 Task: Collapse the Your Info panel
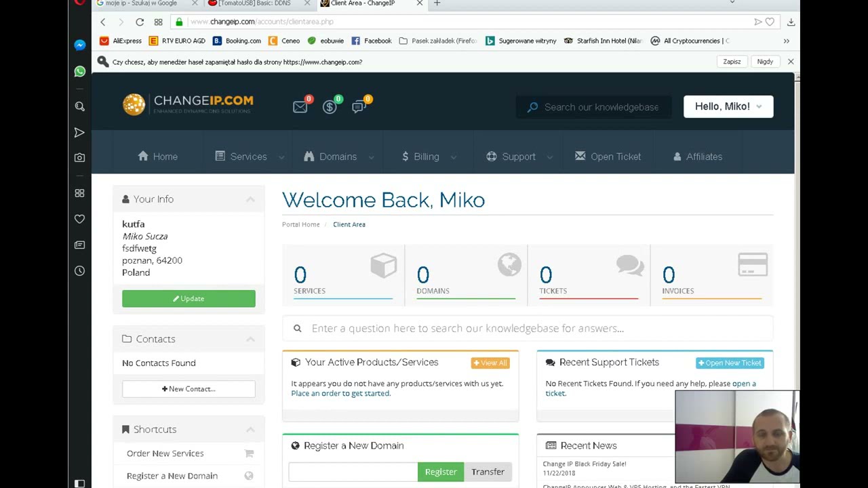click(250, 199)
